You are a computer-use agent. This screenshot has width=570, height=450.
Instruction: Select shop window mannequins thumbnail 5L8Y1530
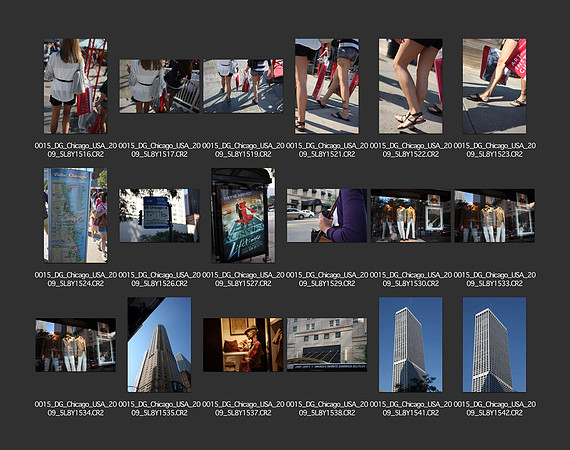[411, 215]
